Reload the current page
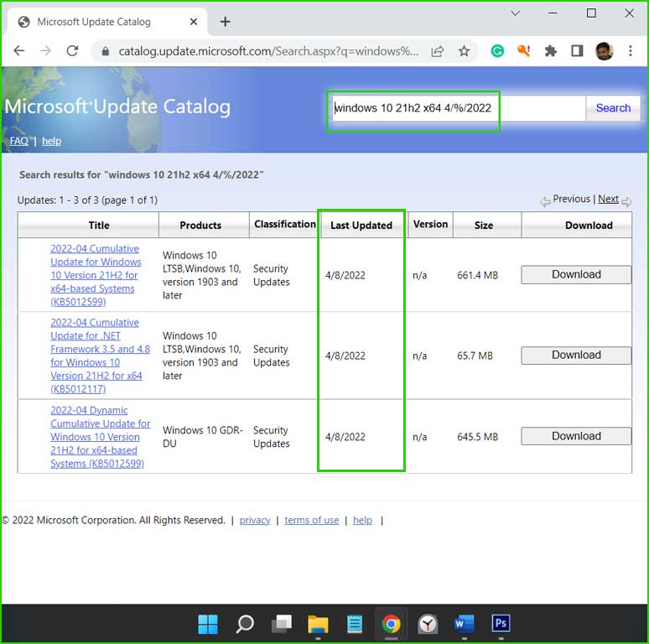This screenshot has width=649, height=644. point(72,51)
